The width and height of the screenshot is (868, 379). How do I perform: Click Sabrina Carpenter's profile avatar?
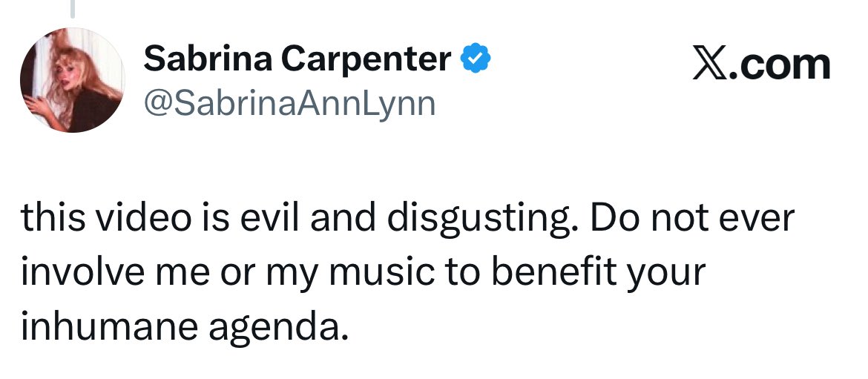(x=72, y=80)
